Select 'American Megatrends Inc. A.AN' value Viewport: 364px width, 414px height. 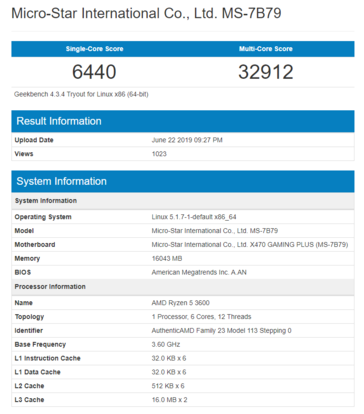click(x=199, y=272)
